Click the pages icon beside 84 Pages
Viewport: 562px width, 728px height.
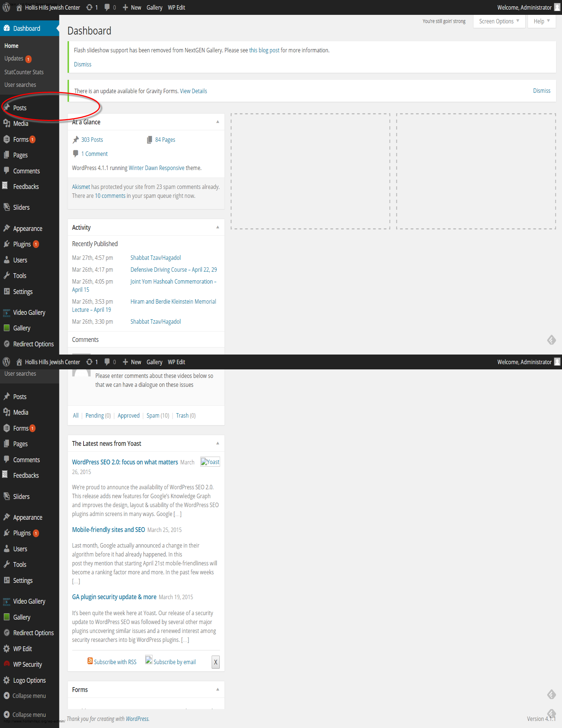coord(150,140)
